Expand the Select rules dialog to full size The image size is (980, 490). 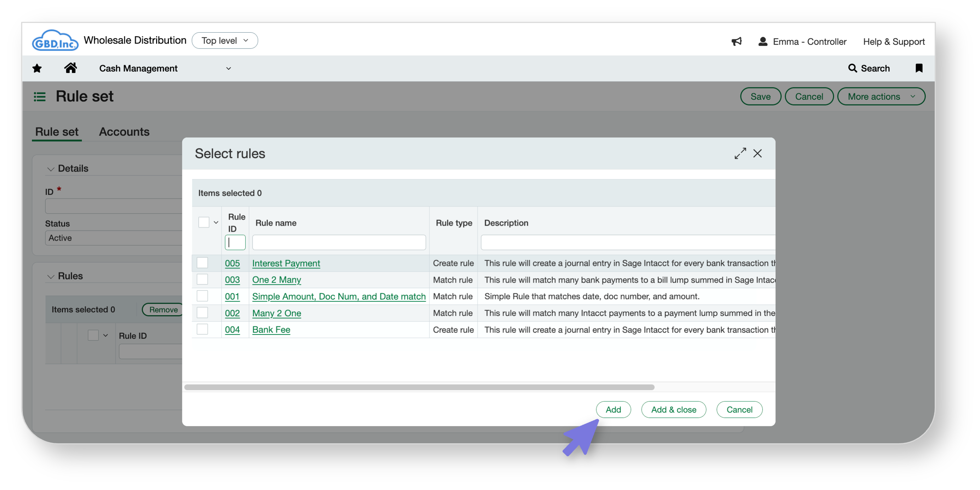740,153
